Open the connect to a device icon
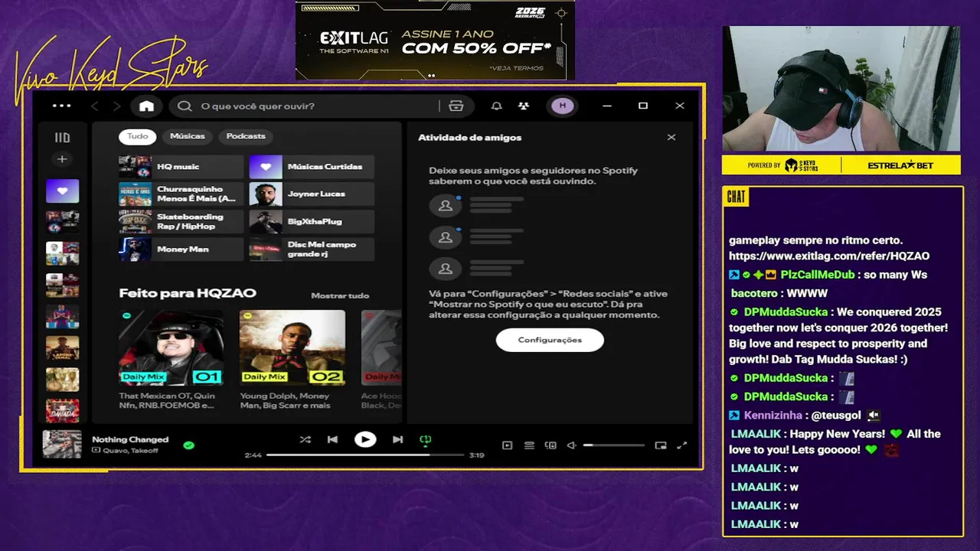The width and height of the screenshot is (980, 551). (550, 445)
